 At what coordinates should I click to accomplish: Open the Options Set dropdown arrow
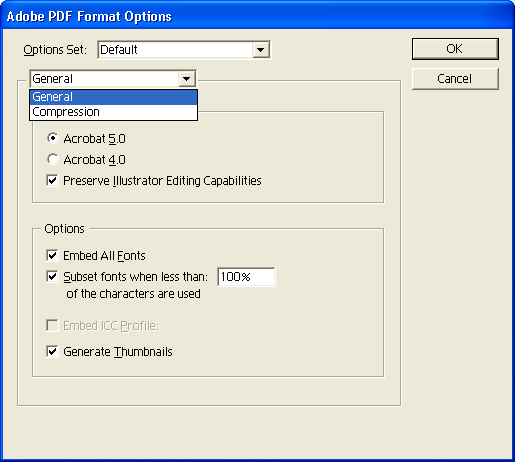point(261,50)
